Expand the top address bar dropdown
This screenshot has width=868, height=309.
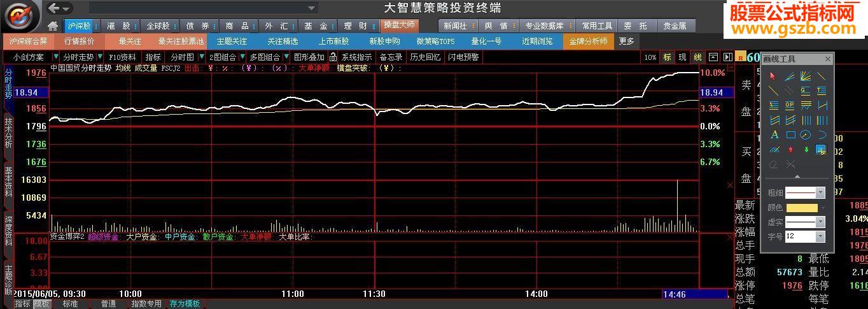tap(312, 8)
